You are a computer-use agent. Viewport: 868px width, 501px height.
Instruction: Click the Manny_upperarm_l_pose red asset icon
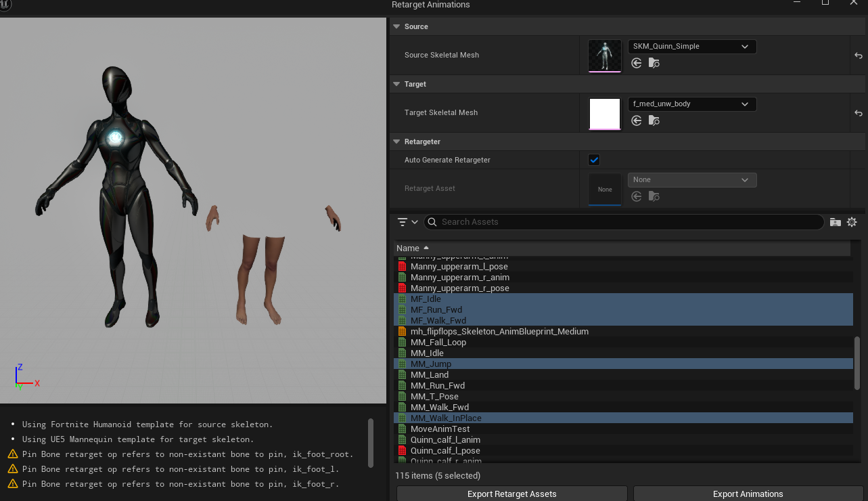click(402, 267)
